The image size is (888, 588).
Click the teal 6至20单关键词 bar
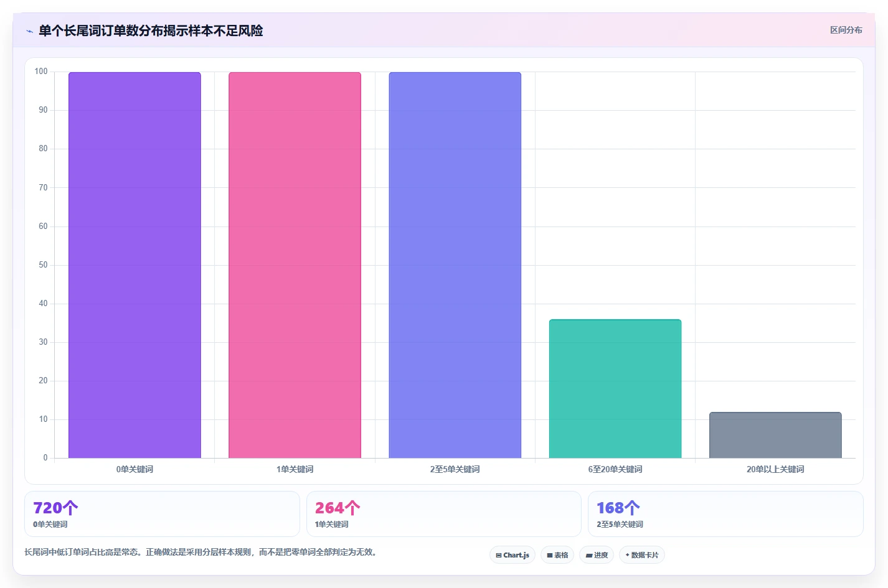coord(615,389)
